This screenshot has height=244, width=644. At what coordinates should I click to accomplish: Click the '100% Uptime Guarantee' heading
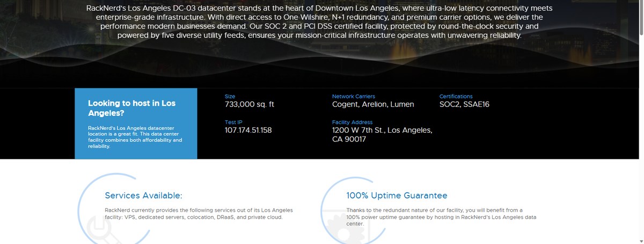click(x=397, y=196)
